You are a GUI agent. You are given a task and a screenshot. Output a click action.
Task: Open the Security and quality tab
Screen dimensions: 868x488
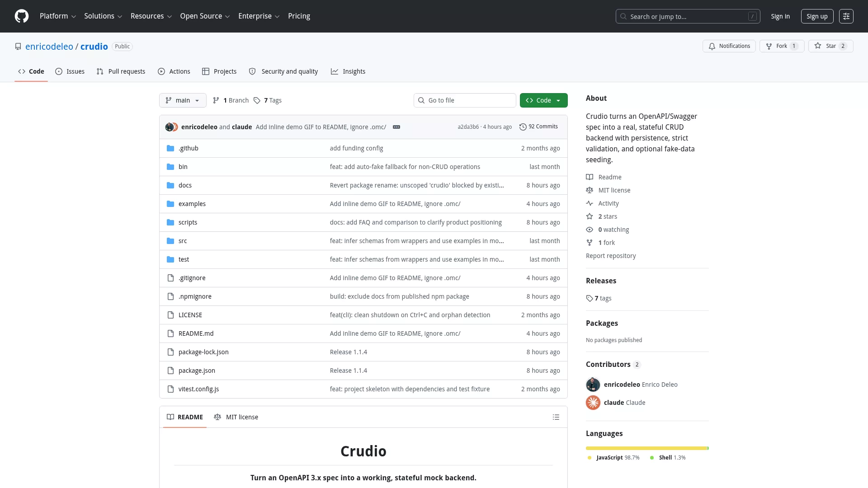click(283, 71)
